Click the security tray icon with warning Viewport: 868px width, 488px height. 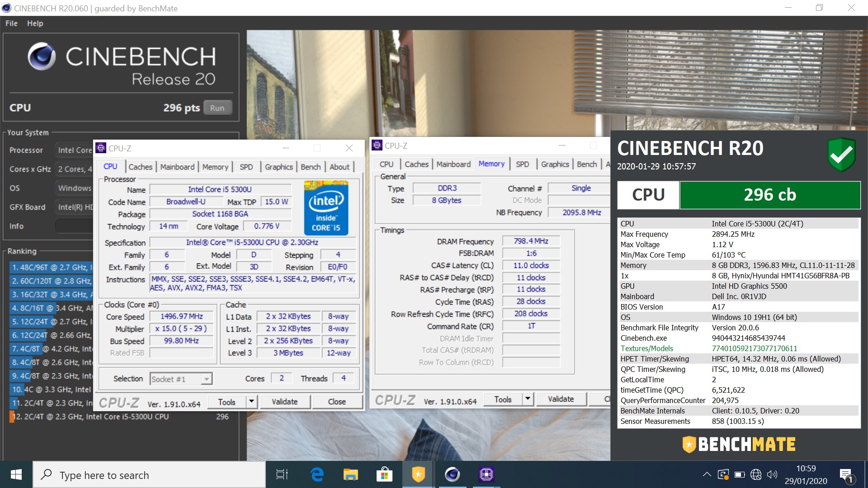723,474
